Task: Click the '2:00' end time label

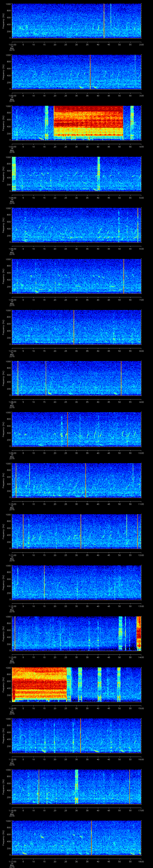Action: coord(141,44)
